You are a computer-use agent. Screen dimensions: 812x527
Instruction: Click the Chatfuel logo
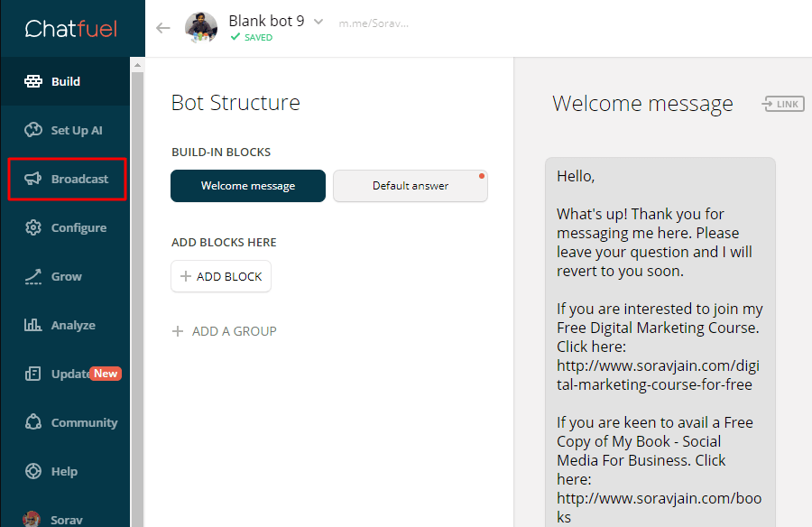click(x=71, y=29)
